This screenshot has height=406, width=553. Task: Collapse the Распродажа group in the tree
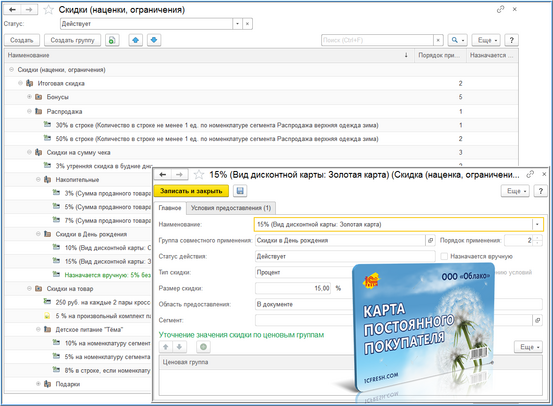click(x=29, y=111)
